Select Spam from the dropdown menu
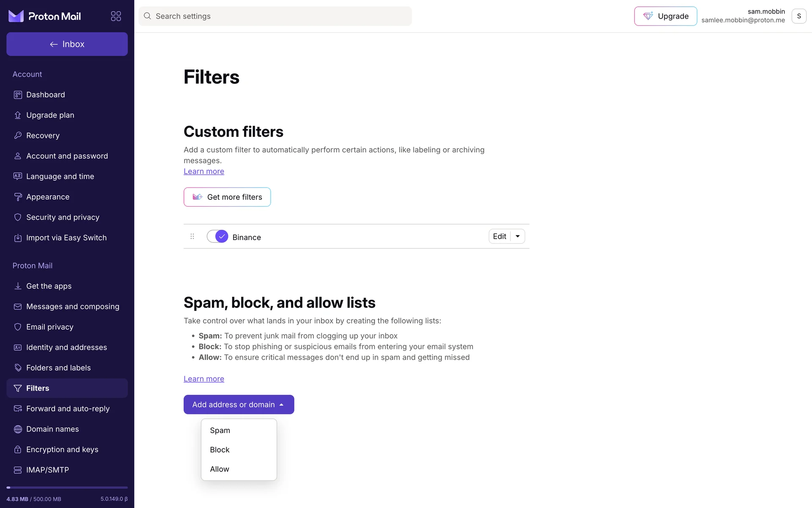 [x=220, y=431]
